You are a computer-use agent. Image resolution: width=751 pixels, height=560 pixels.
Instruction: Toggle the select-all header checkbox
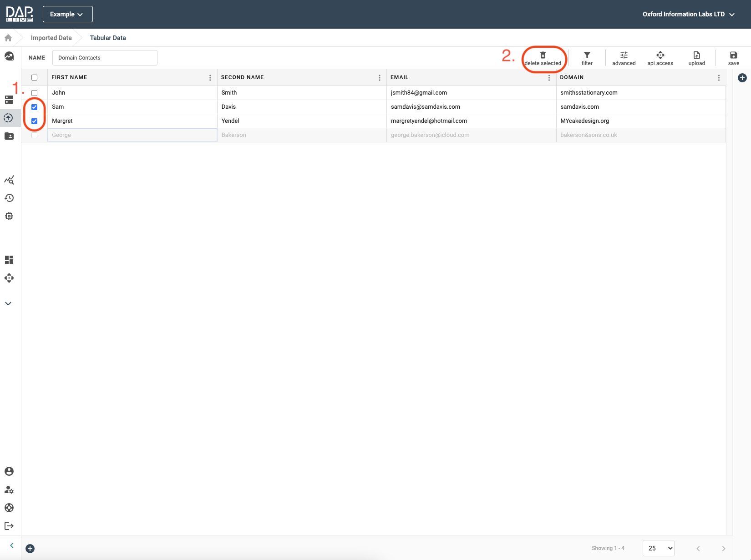click(x=34, y=77)
